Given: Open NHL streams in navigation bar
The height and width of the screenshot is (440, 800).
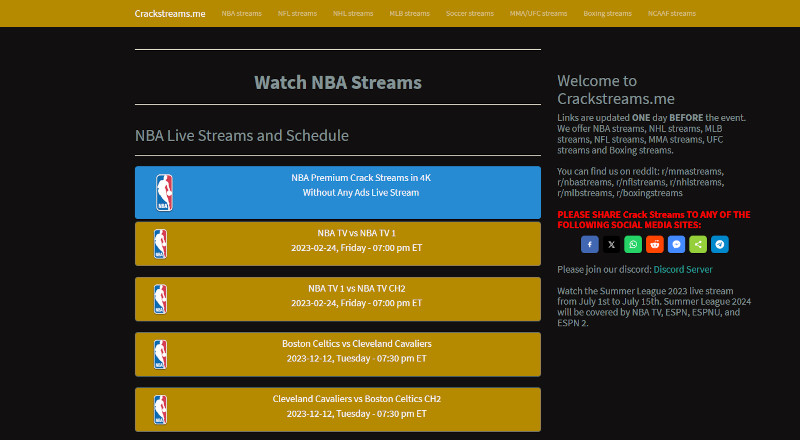Looking at the screenshot, I should point(353,14).
